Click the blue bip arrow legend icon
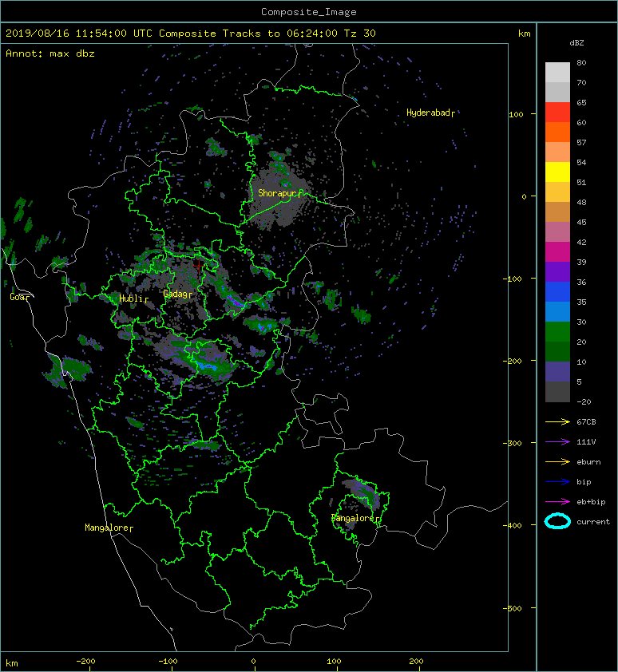 557,482
